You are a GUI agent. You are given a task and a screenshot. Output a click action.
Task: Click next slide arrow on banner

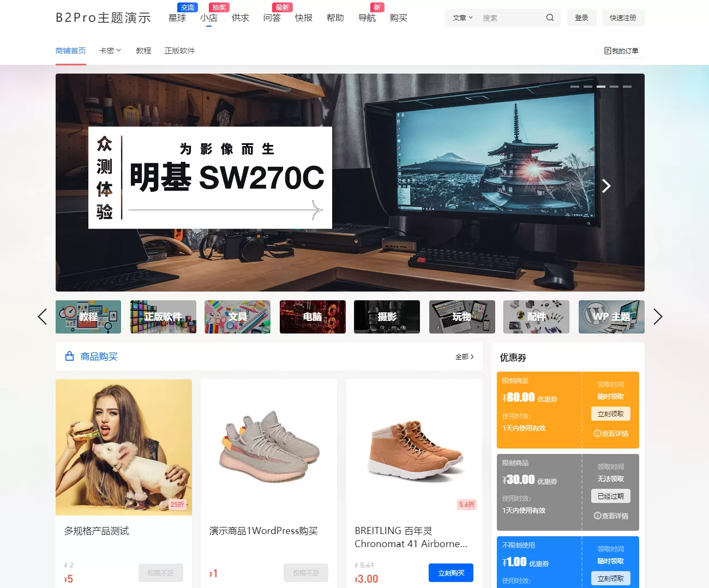click(606, 186)
